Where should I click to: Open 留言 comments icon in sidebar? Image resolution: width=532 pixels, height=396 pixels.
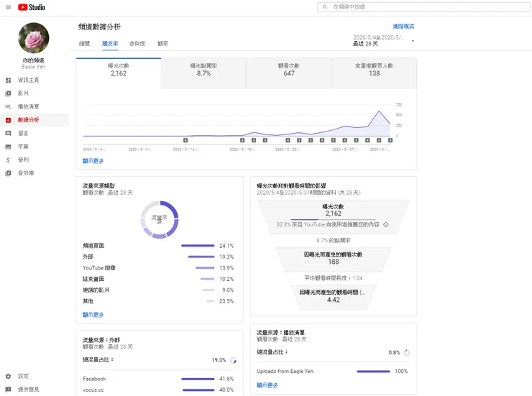click(8, 133)
